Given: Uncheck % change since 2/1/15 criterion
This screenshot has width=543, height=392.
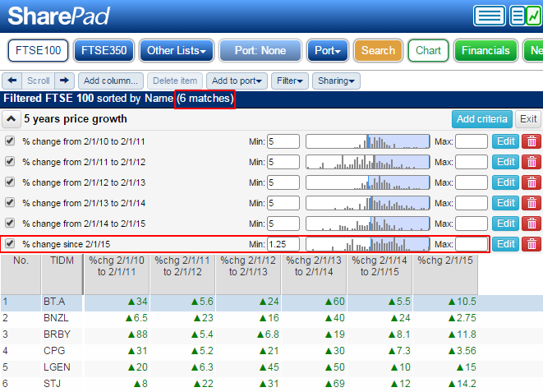Looking at the screenshot, I should (x=10, y=243).
